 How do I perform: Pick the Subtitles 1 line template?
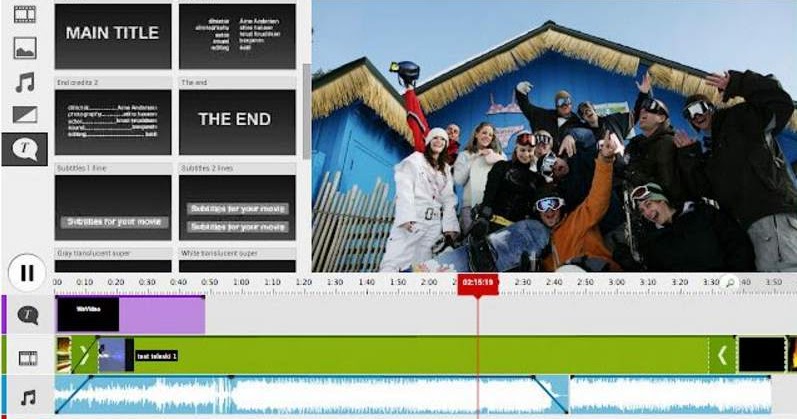[x=113, y=207]
